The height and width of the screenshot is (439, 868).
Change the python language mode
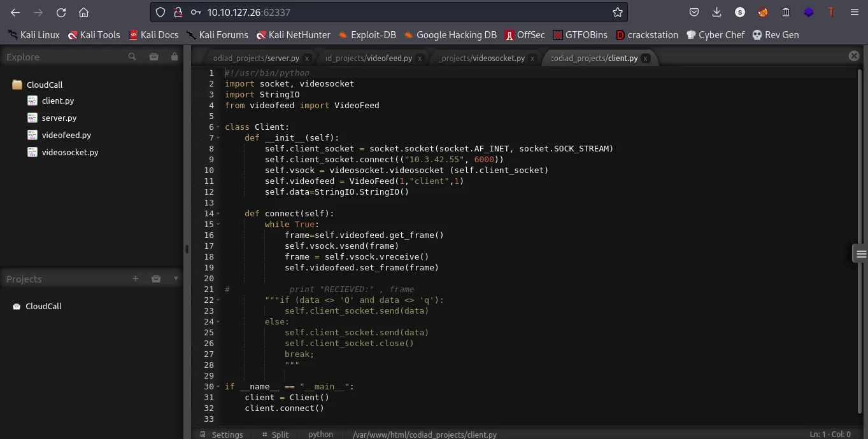320,435
